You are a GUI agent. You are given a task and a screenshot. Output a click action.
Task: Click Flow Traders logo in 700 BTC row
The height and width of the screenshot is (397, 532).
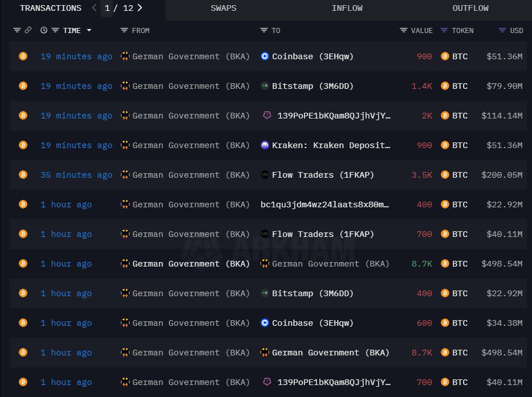(265, 234)
